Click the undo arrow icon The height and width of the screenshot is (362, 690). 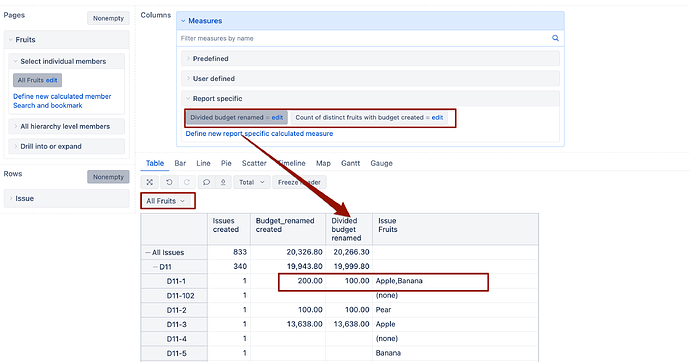(169, 182)
